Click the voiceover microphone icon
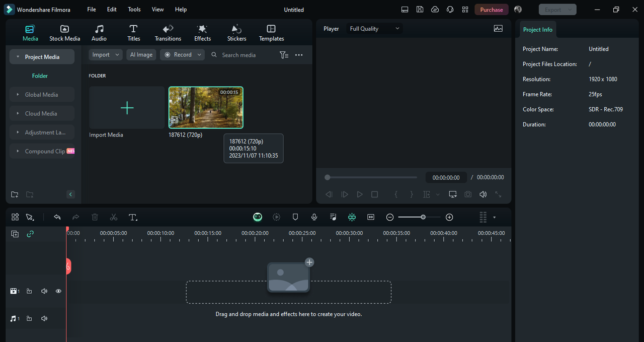 314,217
